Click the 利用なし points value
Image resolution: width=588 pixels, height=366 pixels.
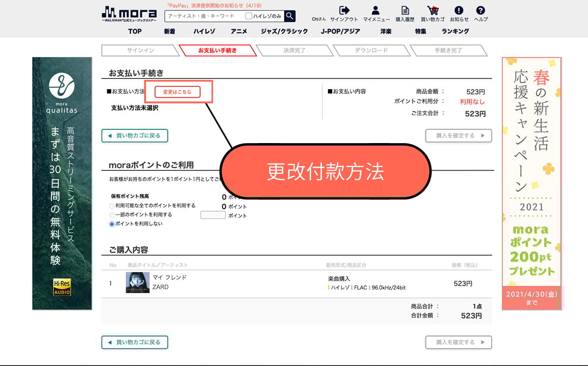(472, 102)
